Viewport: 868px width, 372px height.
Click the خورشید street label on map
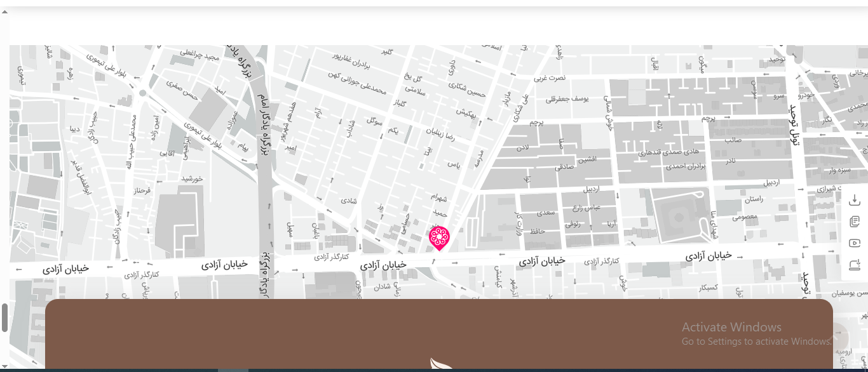pos(192,179)
